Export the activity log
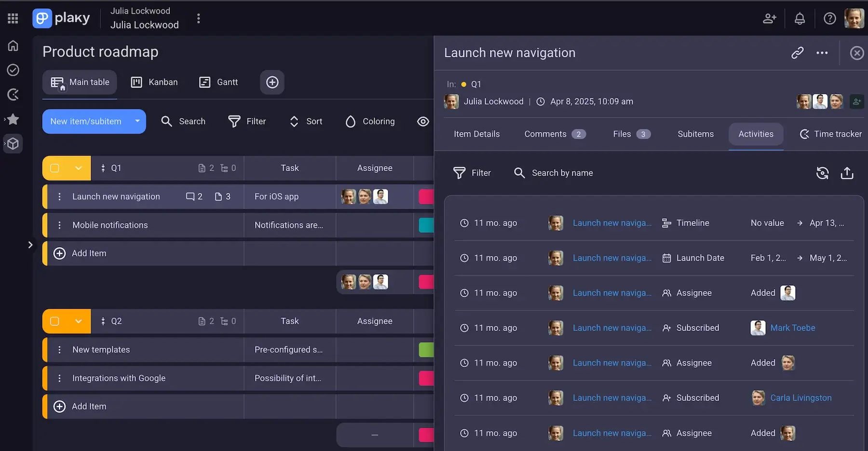The height and width of the screenshot is (451, 868). click(x=847, y=172)
